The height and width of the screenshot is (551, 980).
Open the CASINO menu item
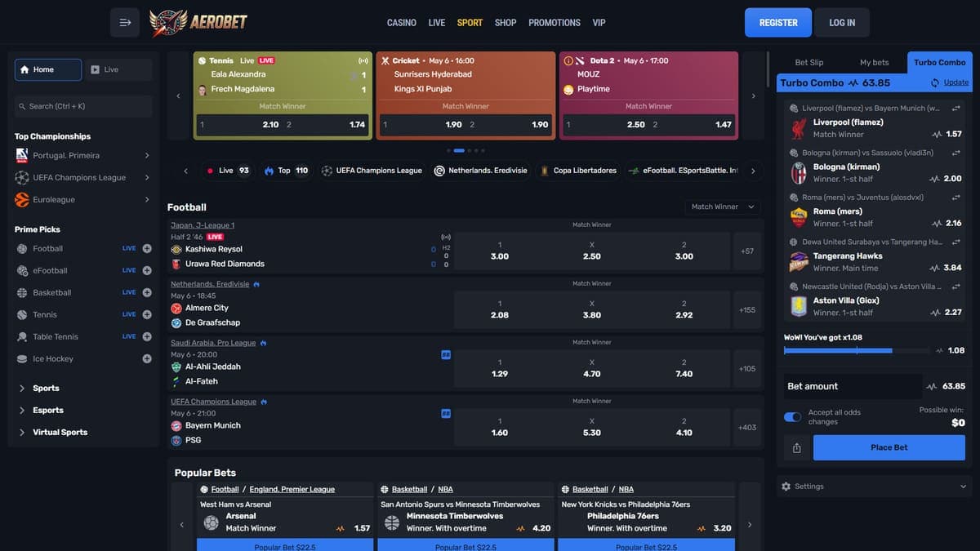click(402, 23)
